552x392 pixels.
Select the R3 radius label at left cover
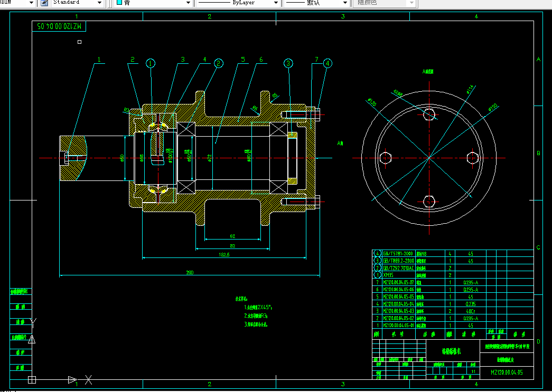(x=127, y=110)
